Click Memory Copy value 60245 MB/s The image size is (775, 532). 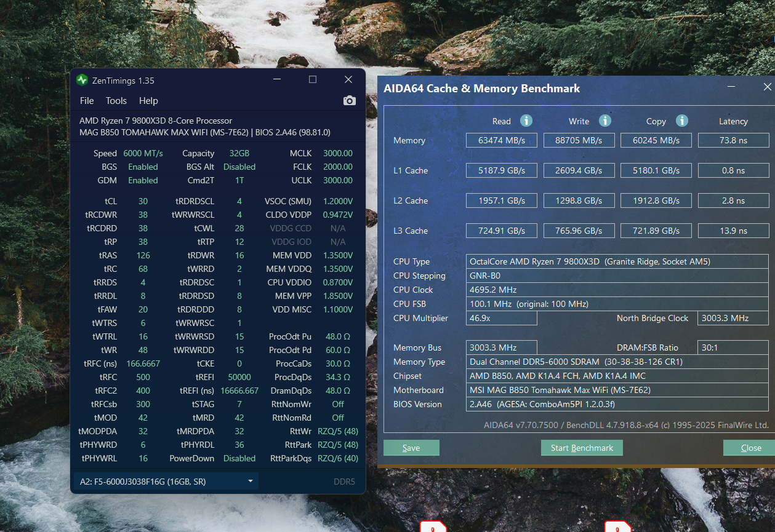(656, 140)
